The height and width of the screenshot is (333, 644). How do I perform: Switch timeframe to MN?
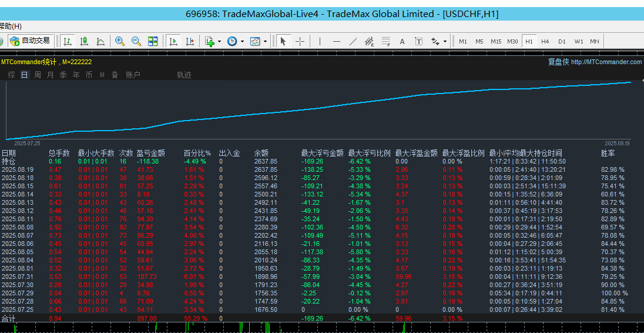point(594,41)
